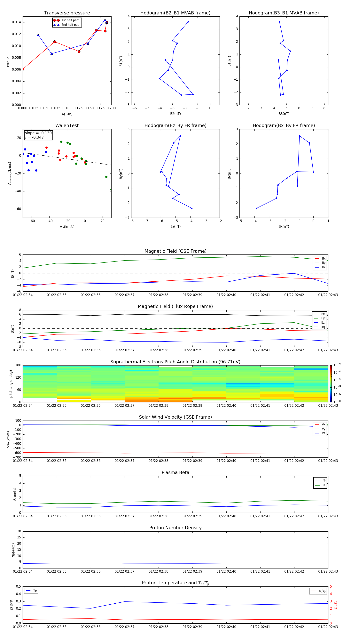Click the "Proton Number Density" title
The height and width of the screenshot is (644, 351).
[x=175, y=528]
